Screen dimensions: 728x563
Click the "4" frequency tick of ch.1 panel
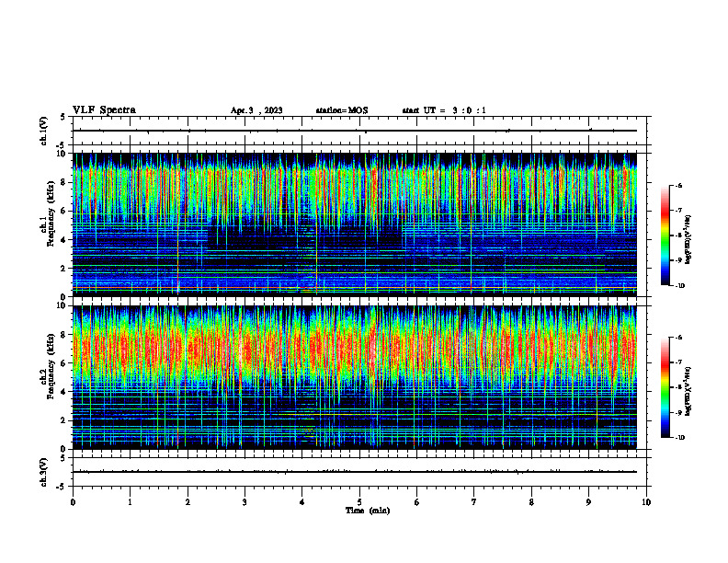(63, 240)
